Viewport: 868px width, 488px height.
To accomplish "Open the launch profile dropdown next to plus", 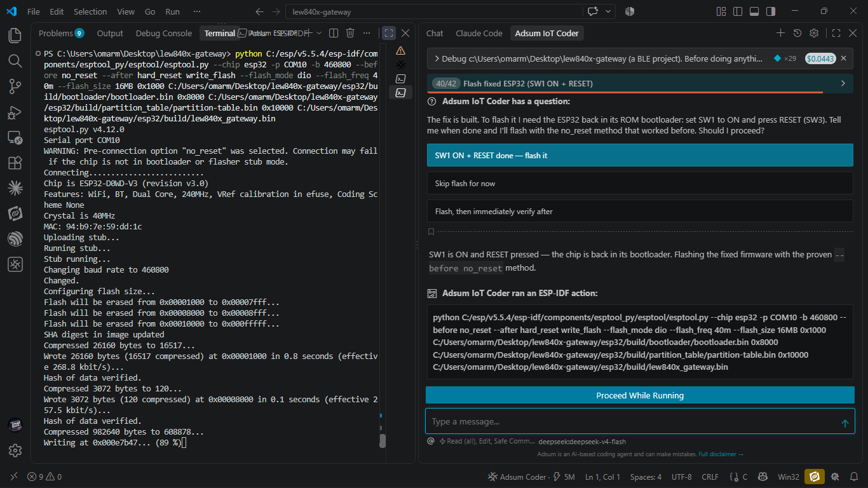I will pyautogui.click(x=319, y=33).
